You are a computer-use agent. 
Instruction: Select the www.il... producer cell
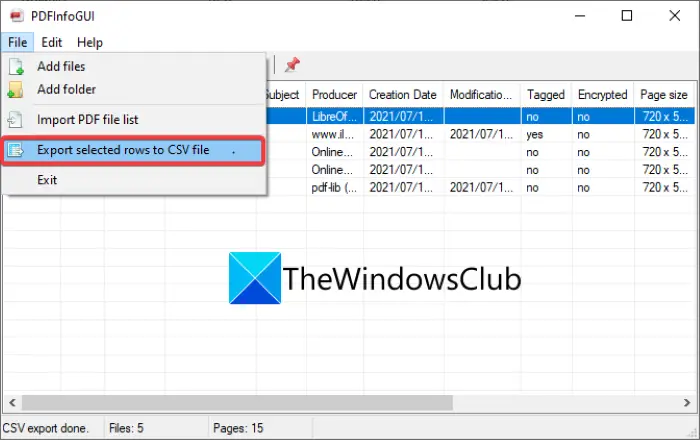pyautogui.click(x=335, y=134)
